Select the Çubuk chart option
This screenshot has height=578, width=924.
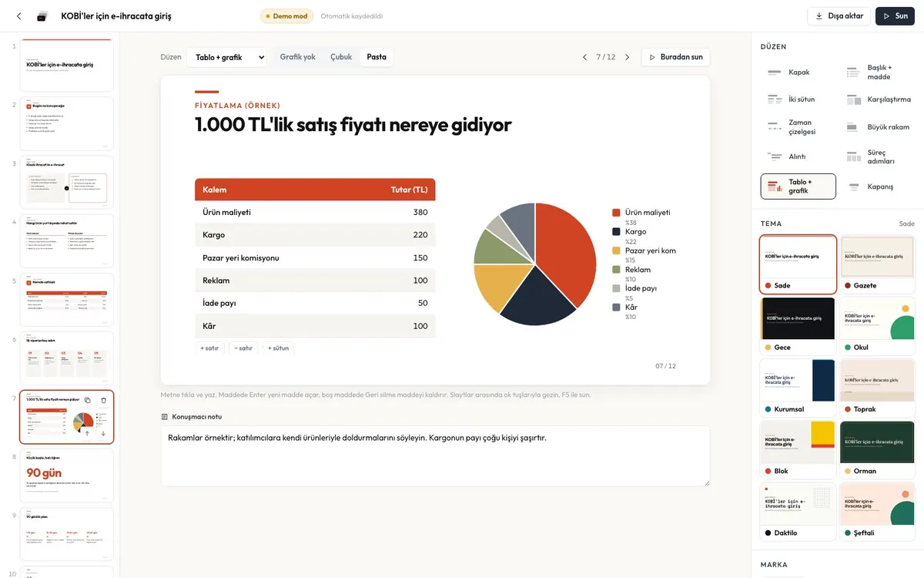341,57
